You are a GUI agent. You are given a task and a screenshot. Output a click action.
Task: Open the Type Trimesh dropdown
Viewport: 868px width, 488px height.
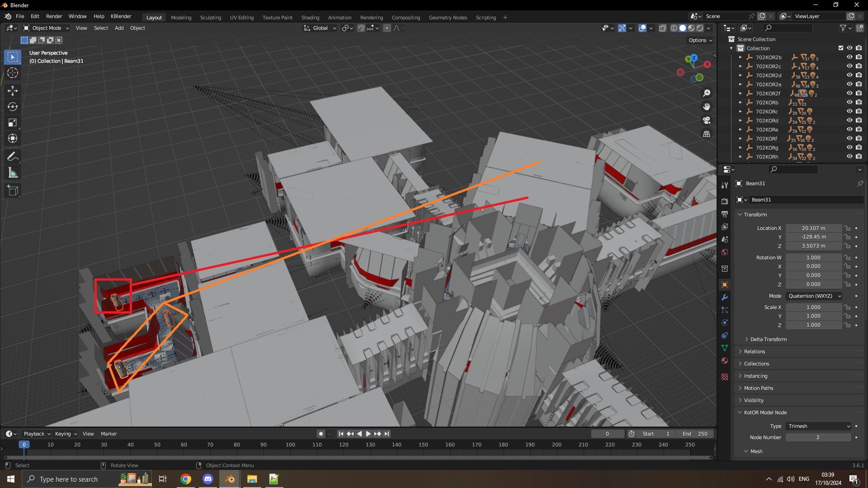[x=819, y=426]
